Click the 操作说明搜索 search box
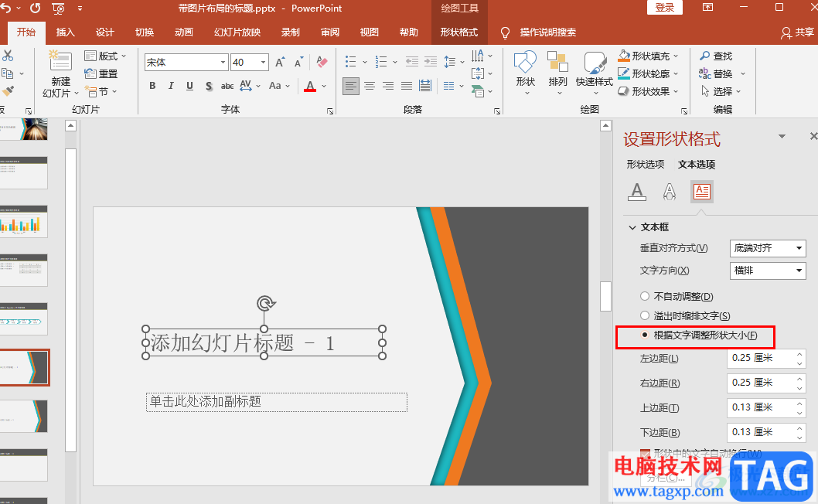This screenshot has width=818, height=504. click(x=547, y=32)
